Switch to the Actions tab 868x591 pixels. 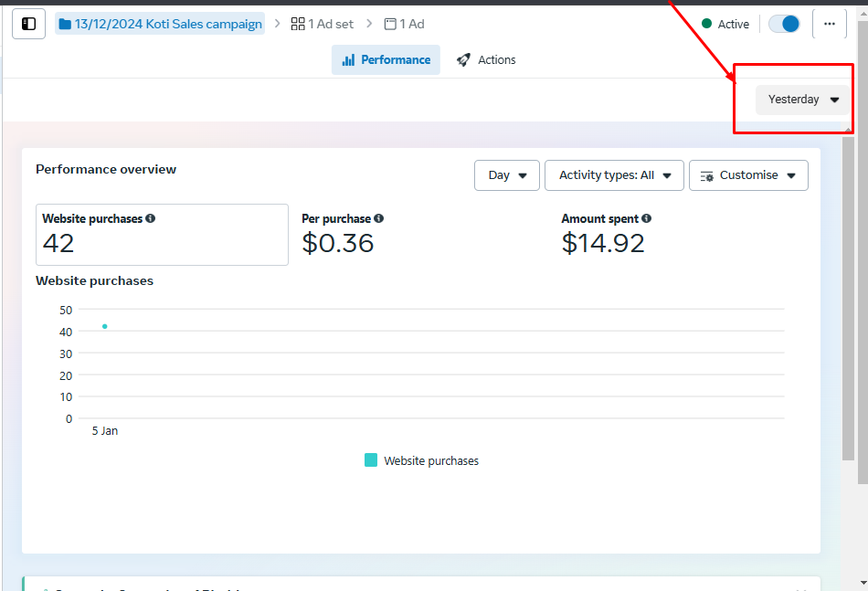point(486,60)
